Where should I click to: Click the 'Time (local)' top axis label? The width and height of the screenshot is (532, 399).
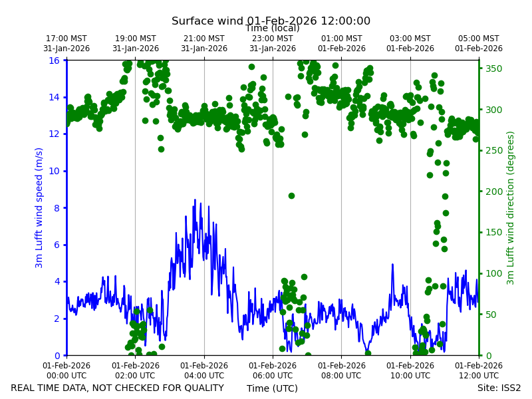coord(273,28)
